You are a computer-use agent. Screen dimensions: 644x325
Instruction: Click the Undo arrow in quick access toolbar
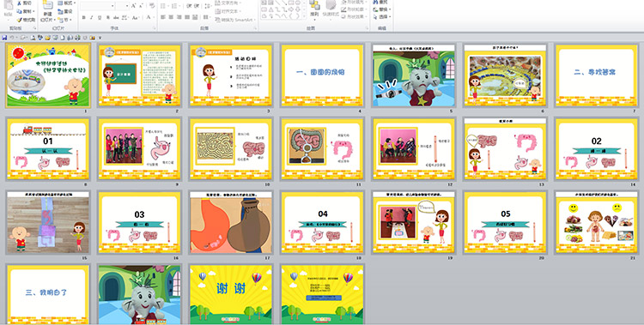coord(12,38)
